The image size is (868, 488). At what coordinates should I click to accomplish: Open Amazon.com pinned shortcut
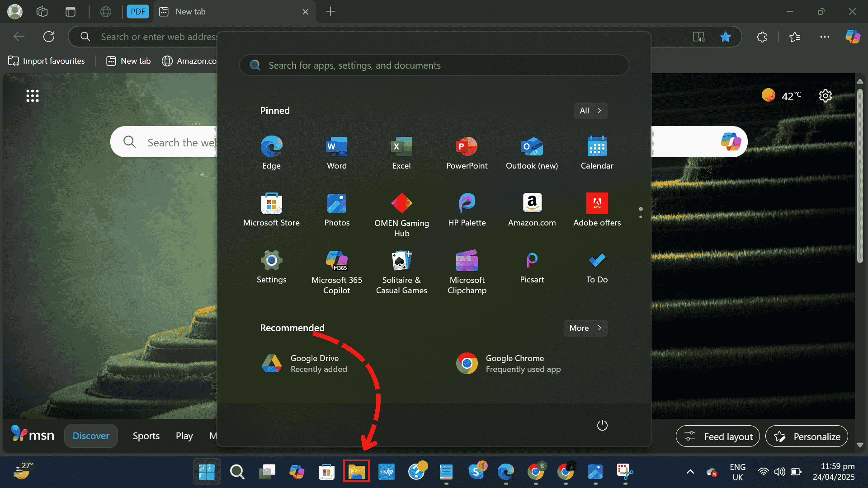coord(532,210)
